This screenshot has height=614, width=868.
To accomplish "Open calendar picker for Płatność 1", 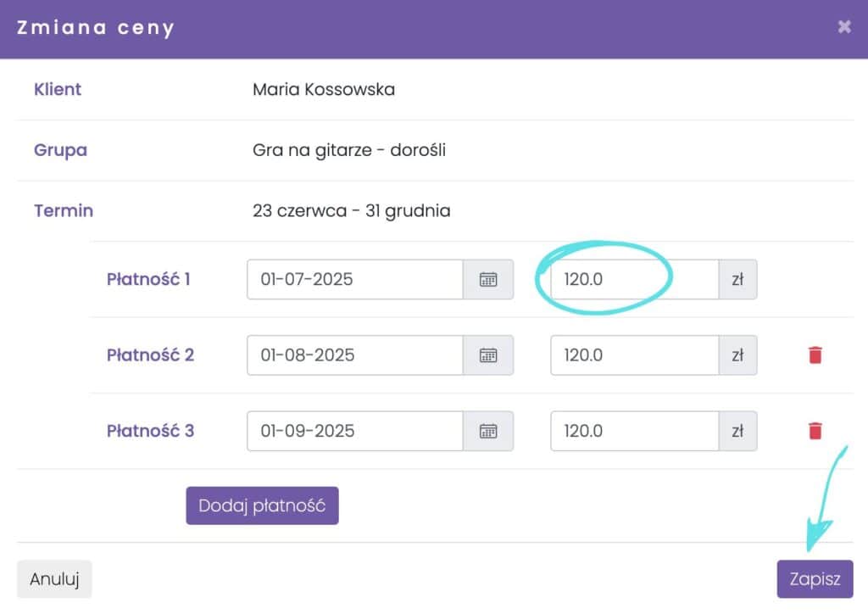I will click(488, 280).
